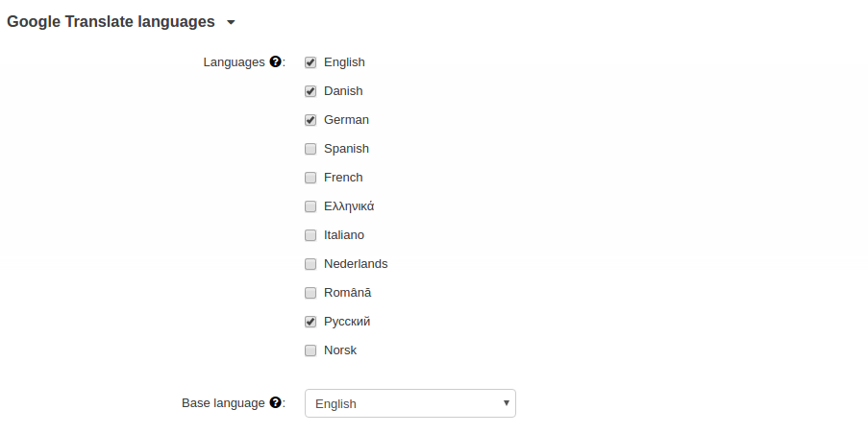Check the French language option
This screenshot has height=434, width=868.
click(310, 178)
